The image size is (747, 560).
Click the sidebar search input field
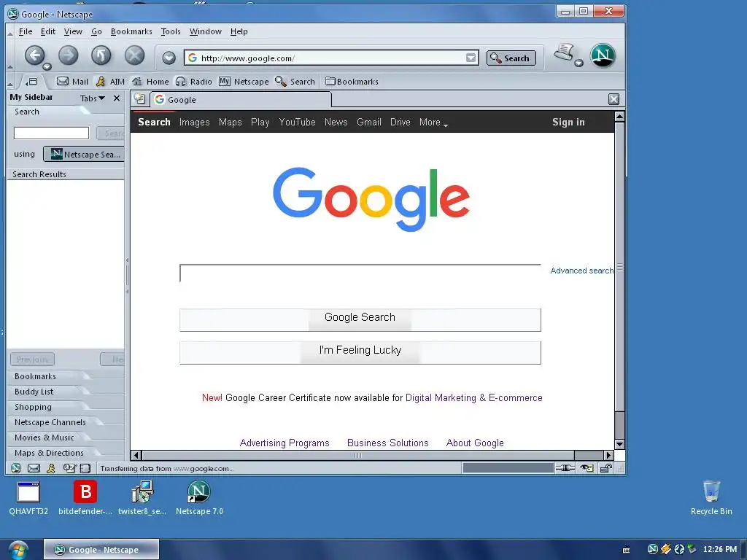coord(51,133)
